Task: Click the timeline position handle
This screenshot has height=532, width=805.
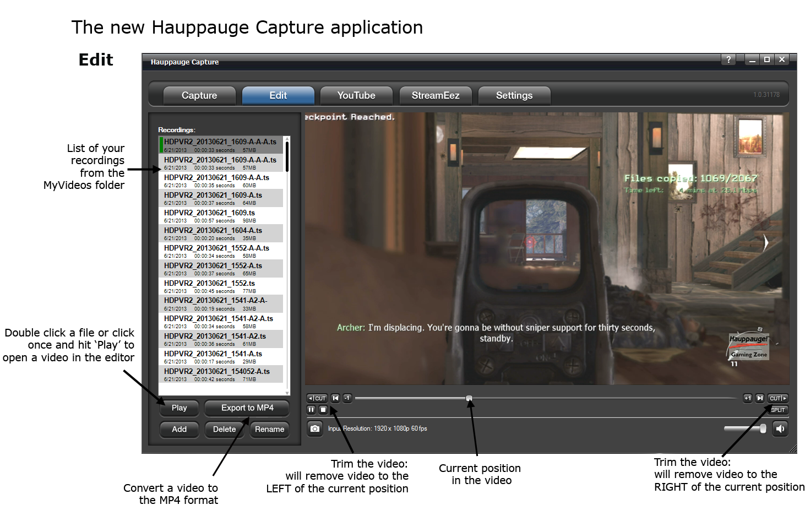Action: tap(469, 398)
